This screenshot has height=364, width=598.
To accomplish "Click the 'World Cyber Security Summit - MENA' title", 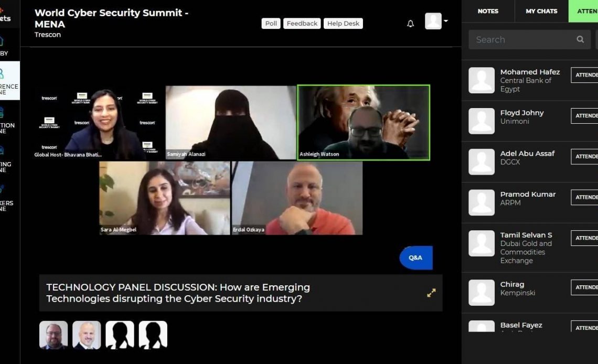I will click(x=111, y=18).
